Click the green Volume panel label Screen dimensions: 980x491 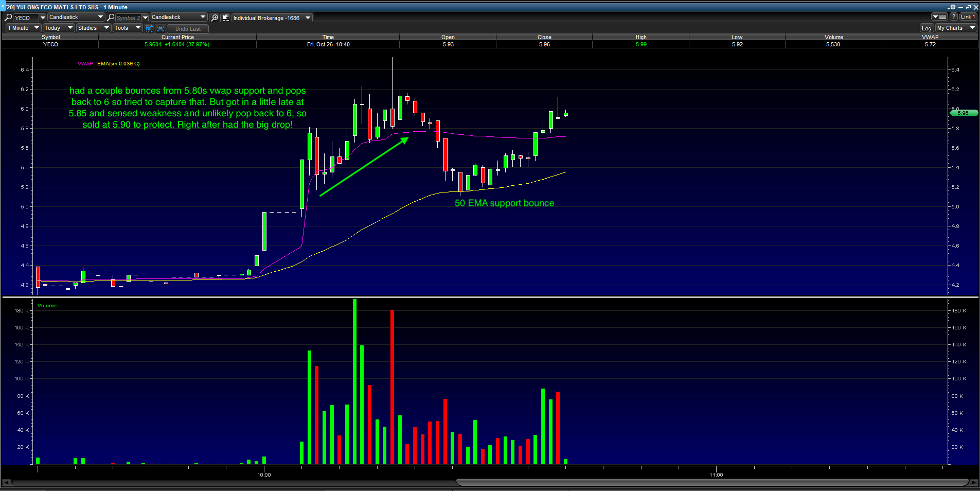point(47,306)
